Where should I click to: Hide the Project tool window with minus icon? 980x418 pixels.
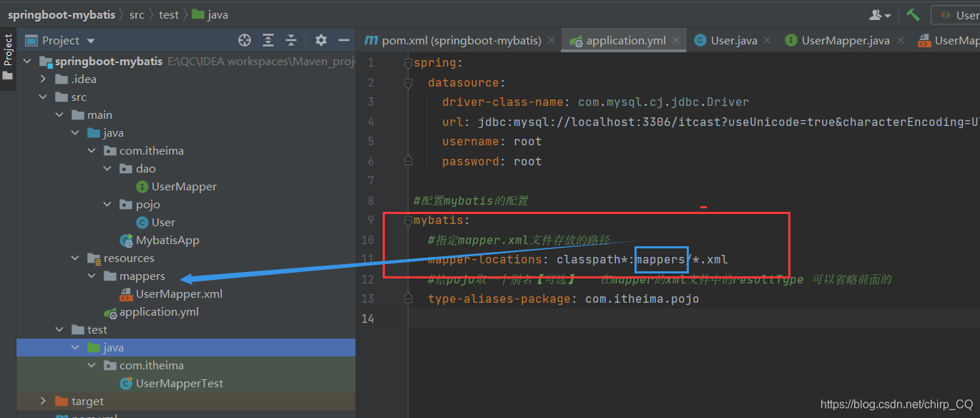[344, 40]
